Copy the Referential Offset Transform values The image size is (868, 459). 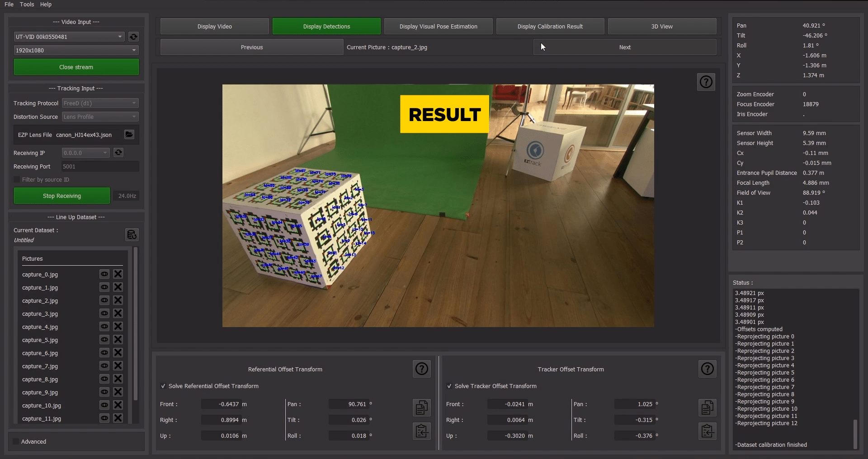421,407
